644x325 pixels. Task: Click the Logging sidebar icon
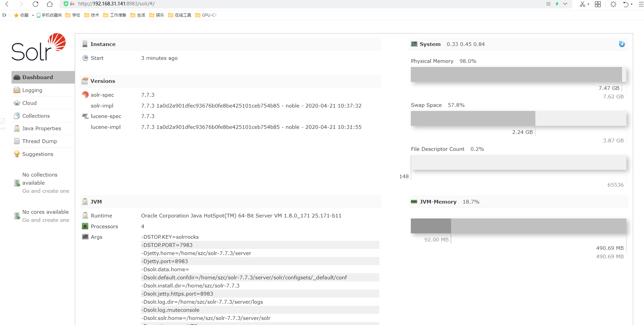[x=17, y=90]
